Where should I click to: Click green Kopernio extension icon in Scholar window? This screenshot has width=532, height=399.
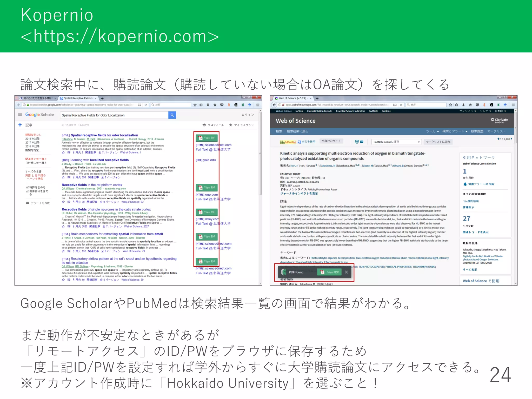click(243, 105)
